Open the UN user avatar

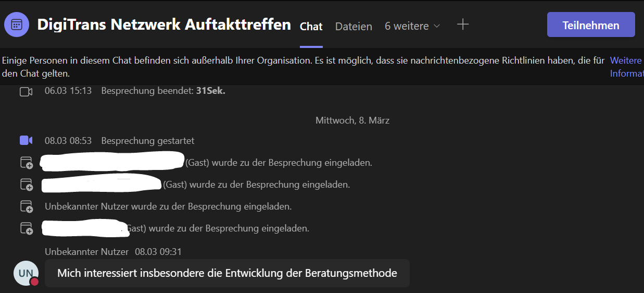point(26,273)
